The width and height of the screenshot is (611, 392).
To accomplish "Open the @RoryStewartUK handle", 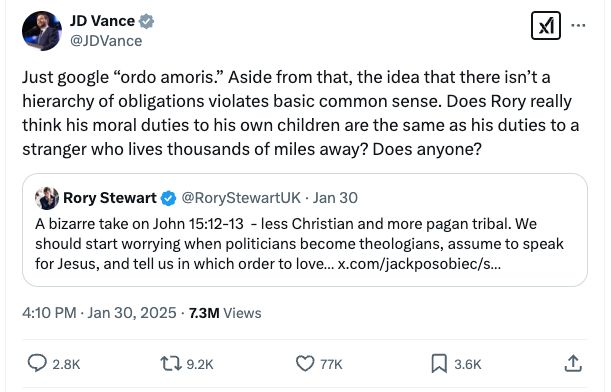I will pyautogui.click(x=241, y=198).
